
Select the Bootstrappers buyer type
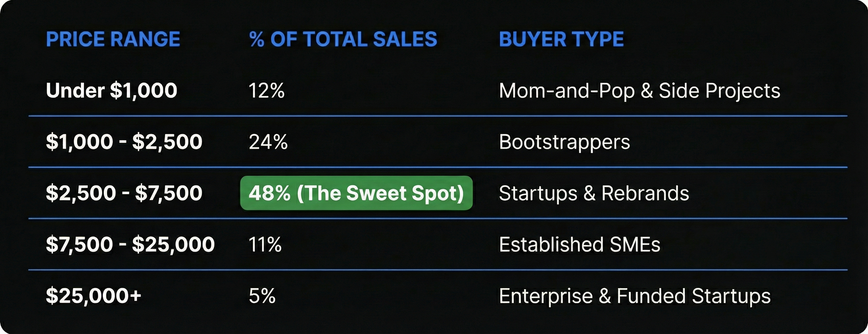[x=564, y=142]
